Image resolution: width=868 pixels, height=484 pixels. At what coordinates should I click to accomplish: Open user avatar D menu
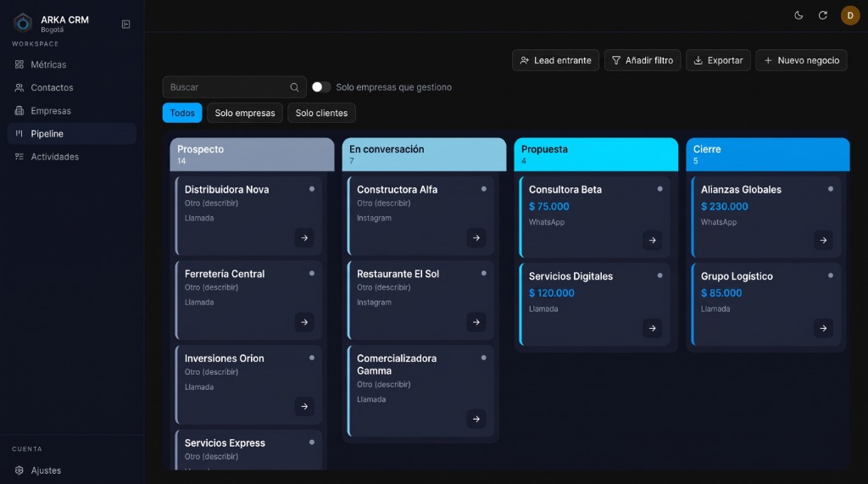(x=849, y=15)
